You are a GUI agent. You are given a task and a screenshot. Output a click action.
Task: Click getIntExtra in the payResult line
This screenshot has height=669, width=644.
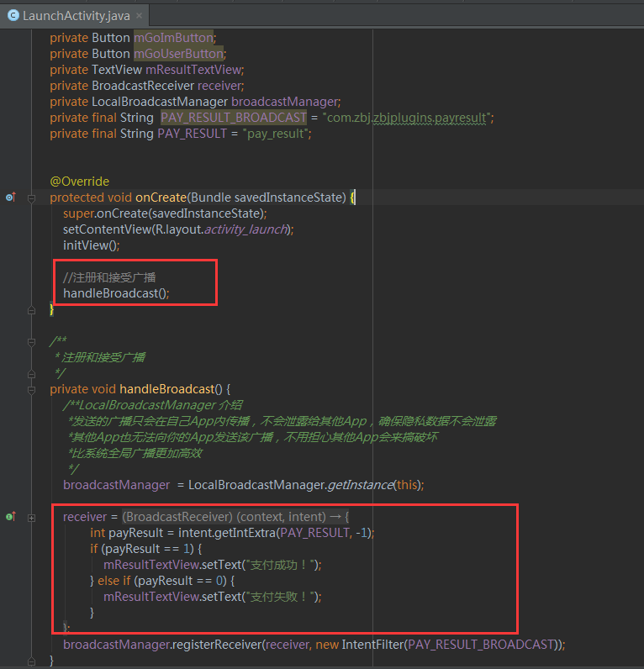[x=243, y=533]
